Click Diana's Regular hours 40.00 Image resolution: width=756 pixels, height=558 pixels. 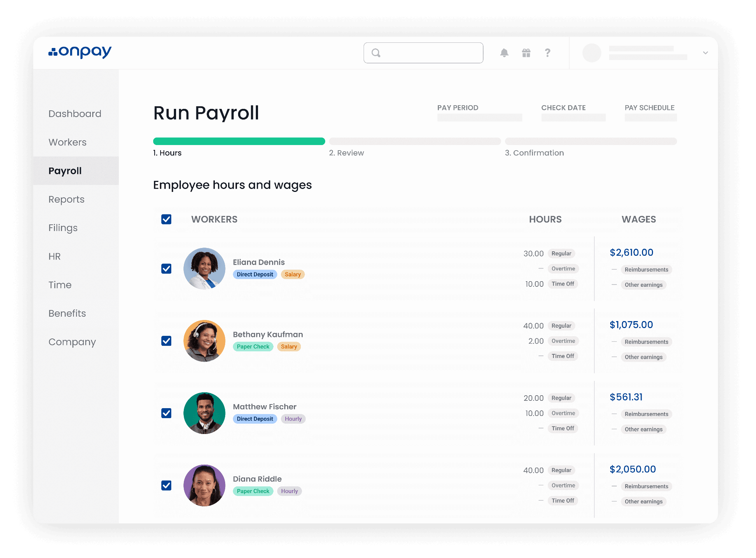pyautogui.click(x=533, y=471)
